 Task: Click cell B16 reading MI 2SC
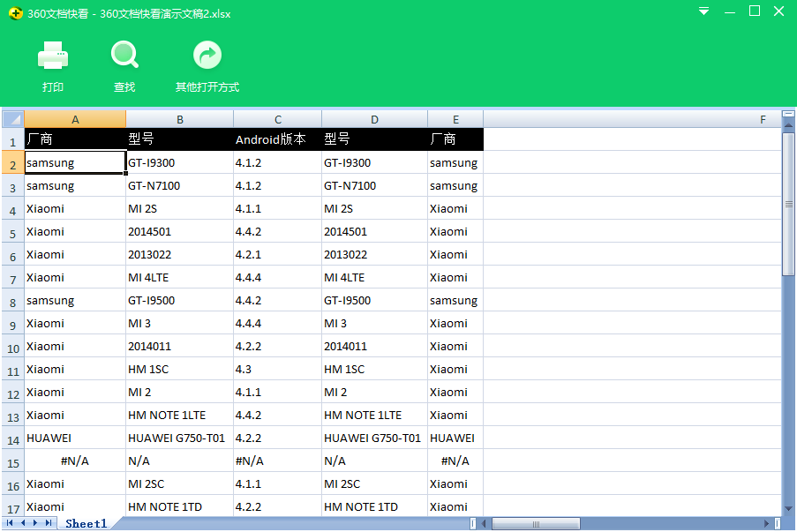coord(179,483)
